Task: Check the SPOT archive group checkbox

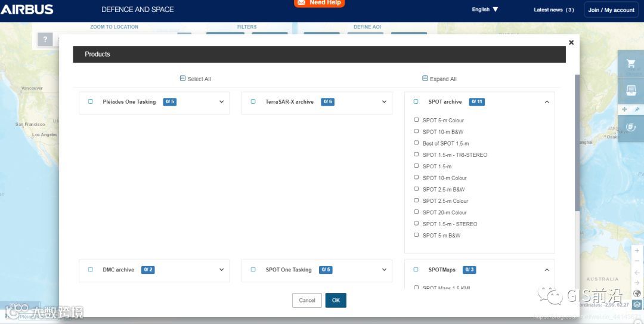Action: coord(416,101)
